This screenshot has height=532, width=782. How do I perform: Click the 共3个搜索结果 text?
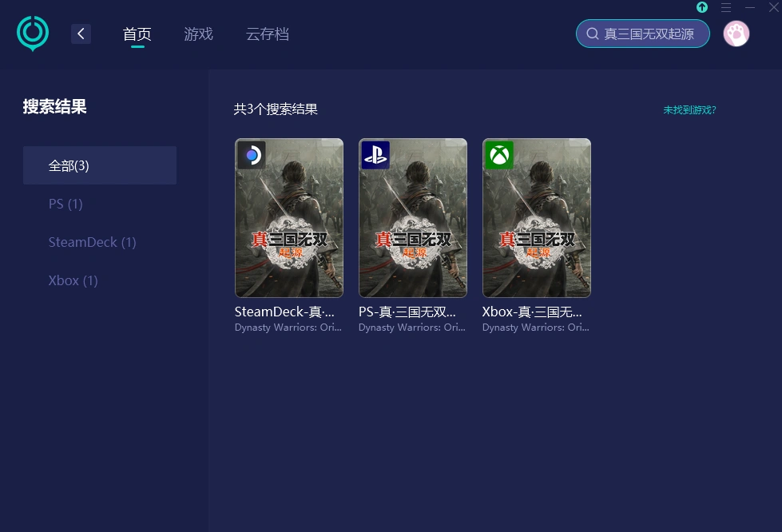click(276, 109)
